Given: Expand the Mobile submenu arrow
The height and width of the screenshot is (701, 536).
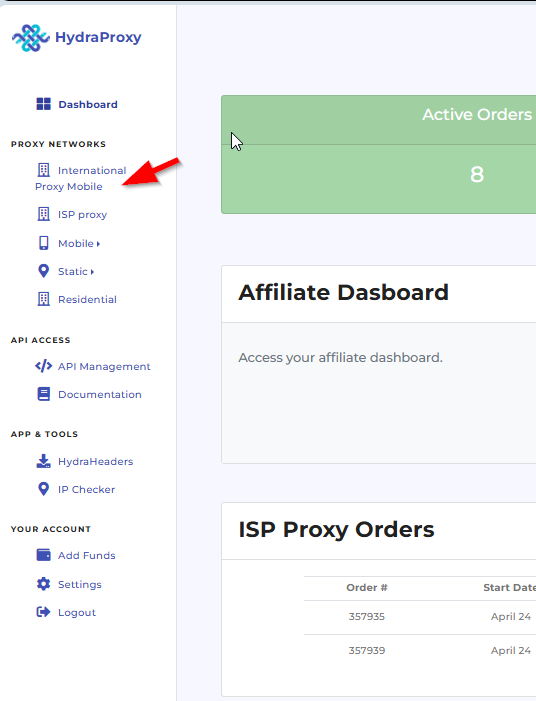Looking at the screenshot, I should (x=98, y=244).
